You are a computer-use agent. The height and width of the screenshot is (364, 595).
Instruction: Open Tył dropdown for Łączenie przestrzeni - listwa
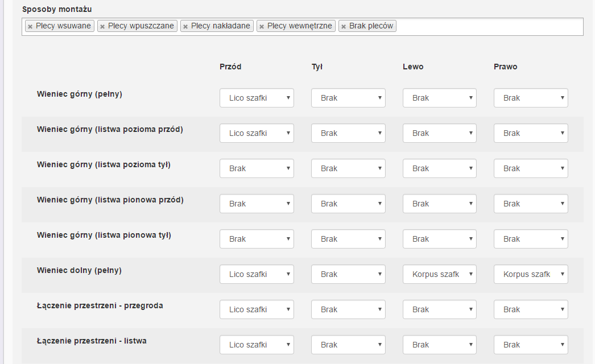point(348,345)
